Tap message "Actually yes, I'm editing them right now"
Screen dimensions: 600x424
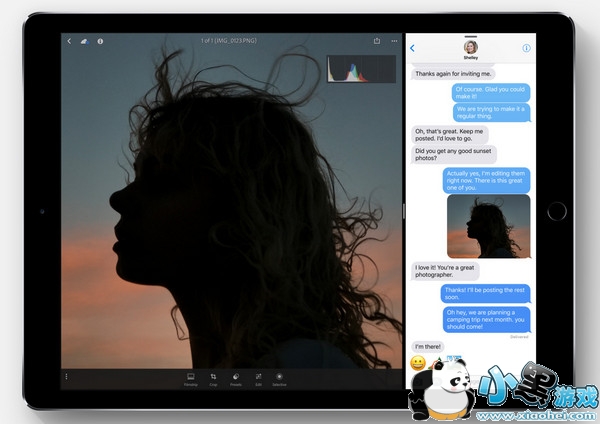(486, 180)
